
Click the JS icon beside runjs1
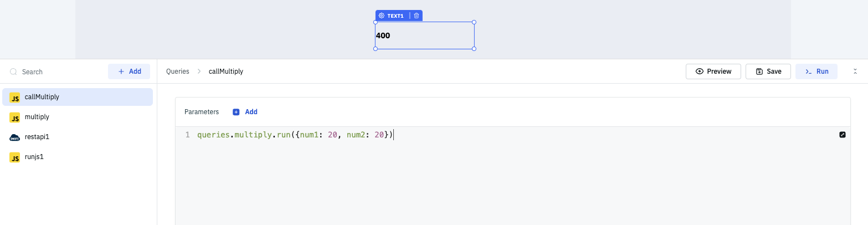coord(15,157)
